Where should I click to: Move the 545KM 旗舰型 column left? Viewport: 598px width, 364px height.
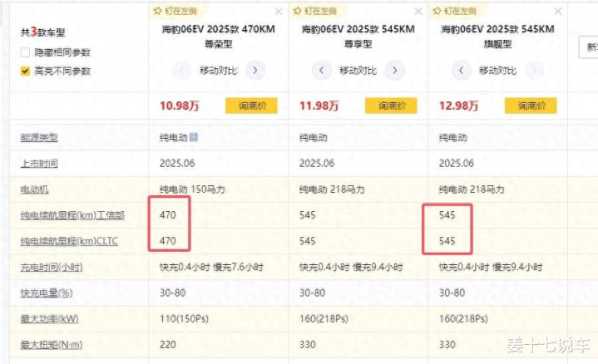461,71
